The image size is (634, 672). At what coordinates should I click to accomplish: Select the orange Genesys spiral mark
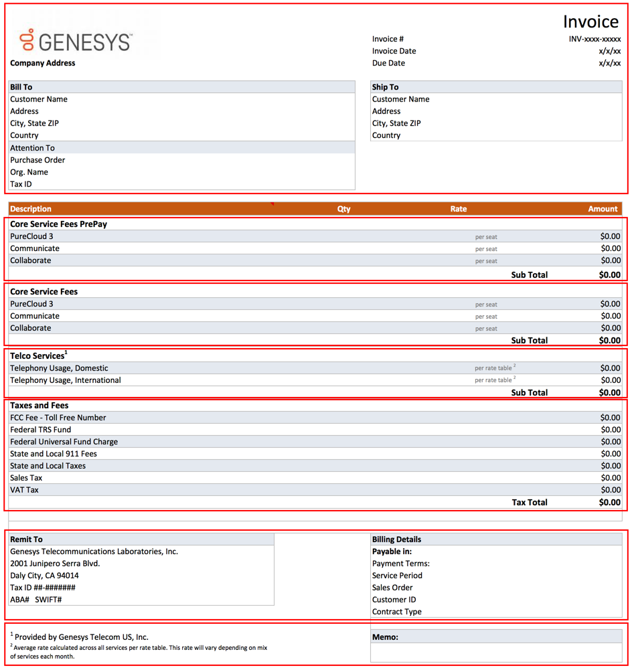[26, 40]
